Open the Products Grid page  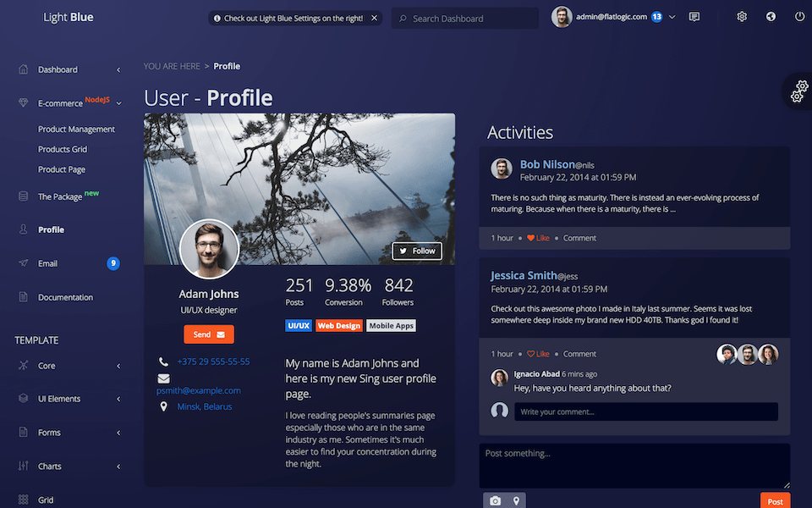coord(61,149)
